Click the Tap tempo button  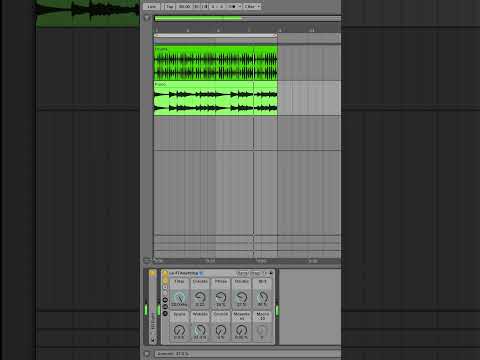(x=169, y=6)
